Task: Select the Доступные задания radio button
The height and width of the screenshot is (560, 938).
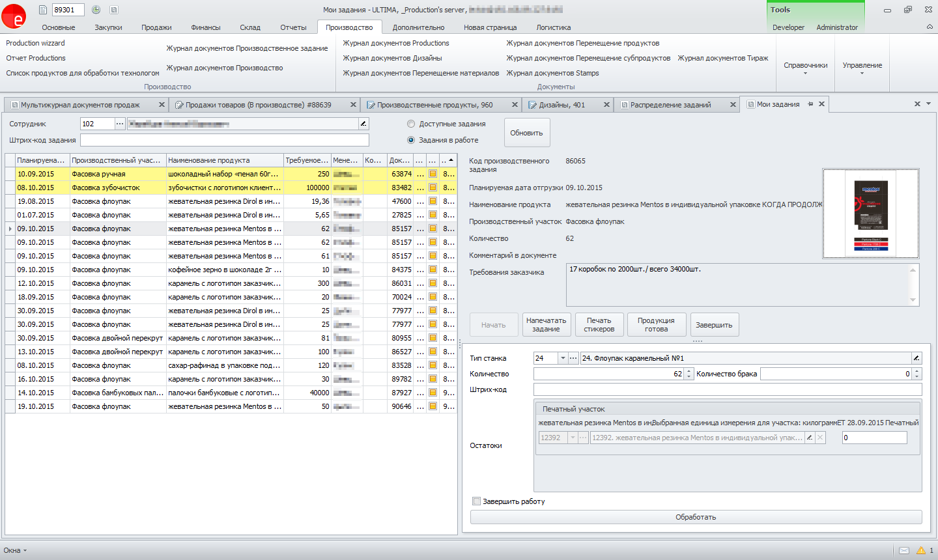Action: coord(411,124)
